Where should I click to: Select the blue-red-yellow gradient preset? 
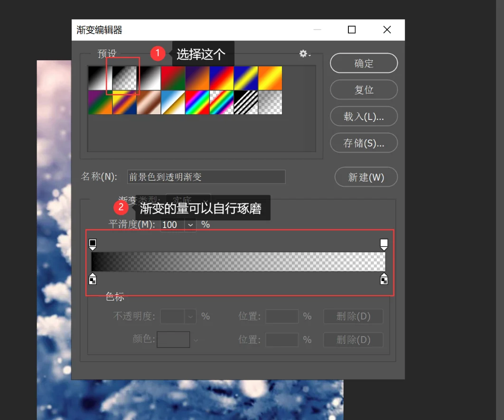222,77
